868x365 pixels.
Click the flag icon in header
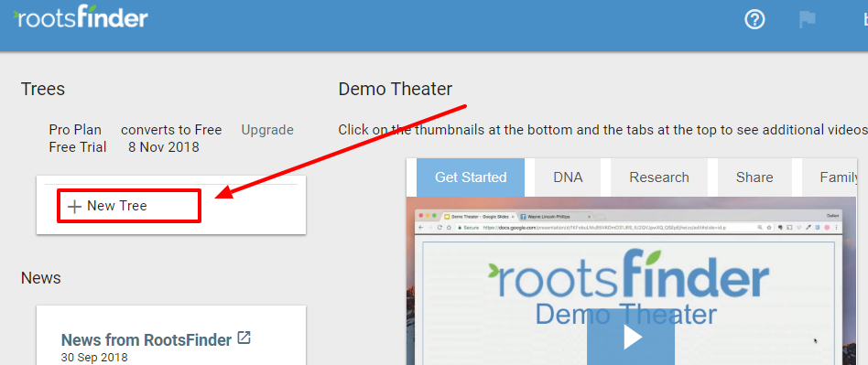tap(807, 20)
